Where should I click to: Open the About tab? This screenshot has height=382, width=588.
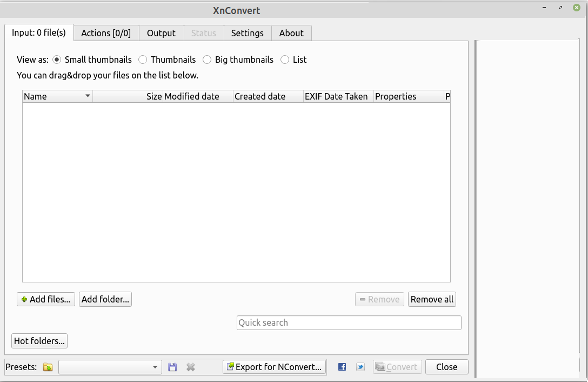pos(291,33)
